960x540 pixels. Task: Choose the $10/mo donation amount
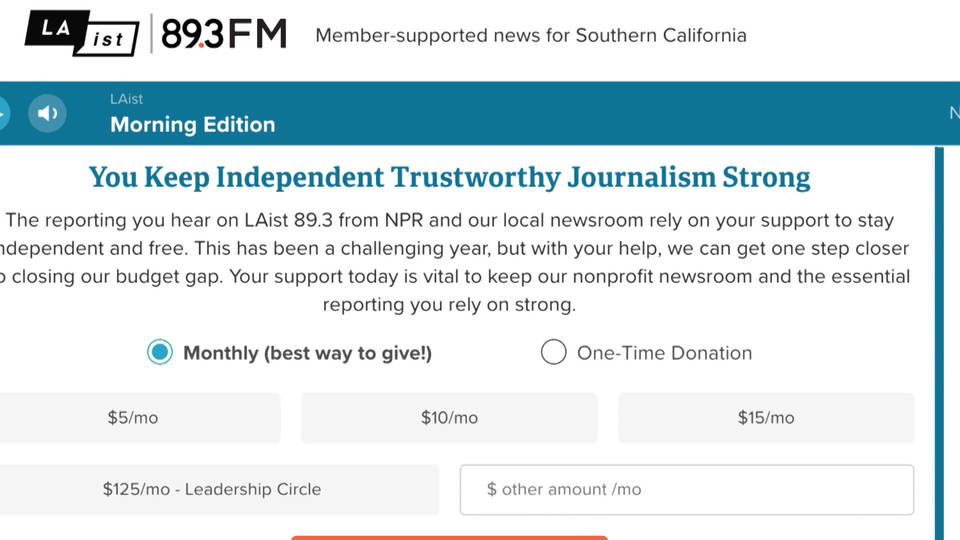(x=449, y=418)
